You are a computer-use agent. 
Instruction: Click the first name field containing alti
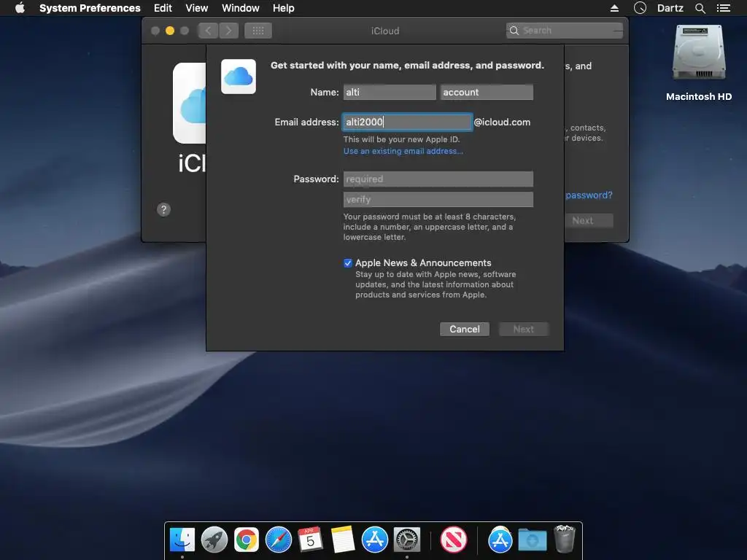[390, 93]
